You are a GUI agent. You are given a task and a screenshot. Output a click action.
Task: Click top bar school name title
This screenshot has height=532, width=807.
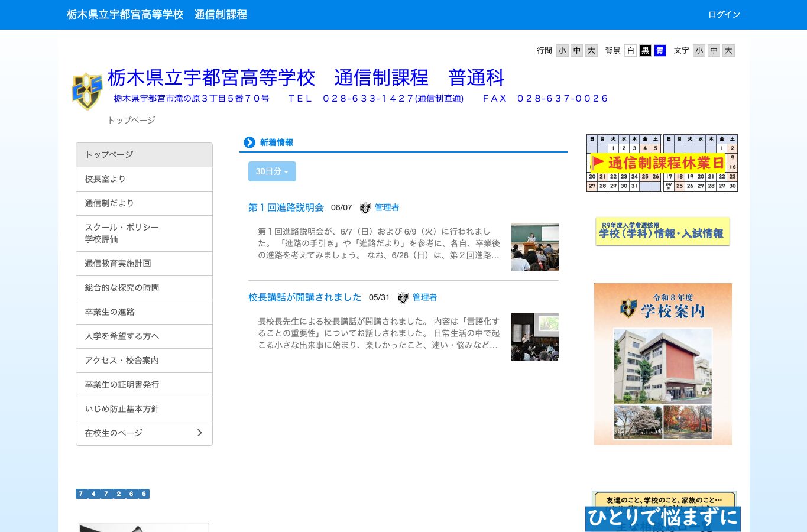coord(157,15)
